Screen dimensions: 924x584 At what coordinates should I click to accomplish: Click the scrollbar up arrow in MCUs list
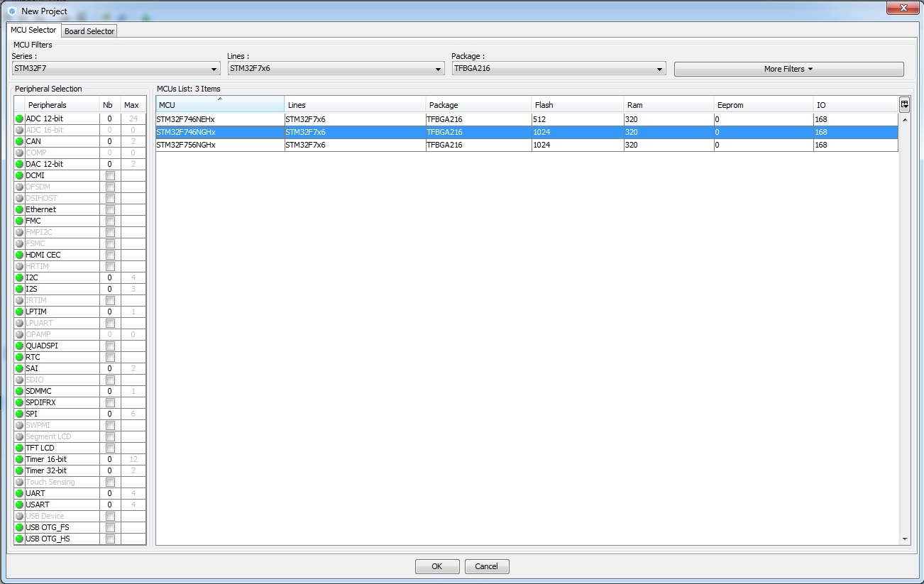point(905,119)
